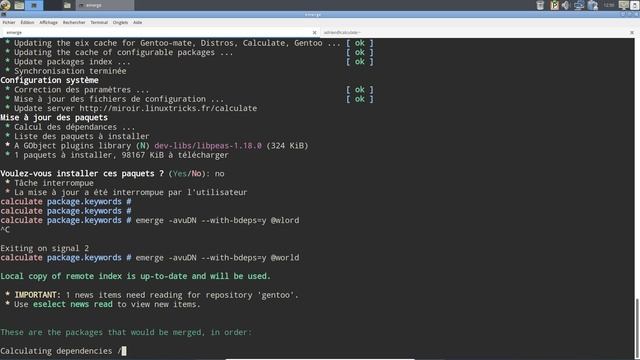Open the Rechercher menu

click(x=74, y=22)
